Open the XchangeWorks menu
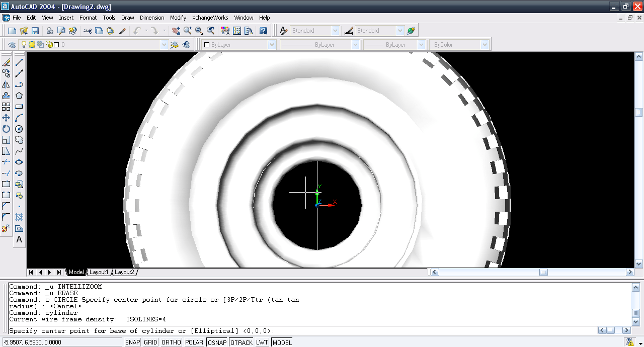The image size is (644, 347). click(x=210, y=18)
